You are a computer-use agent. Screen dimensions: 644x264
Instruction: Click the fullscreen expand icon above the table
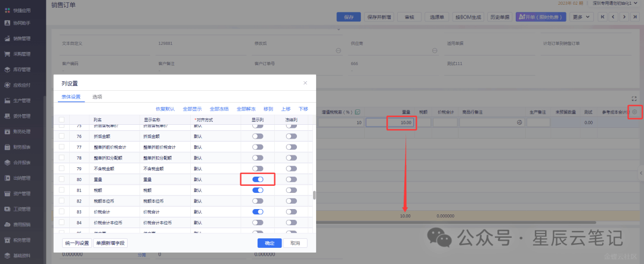coord(634,99)
